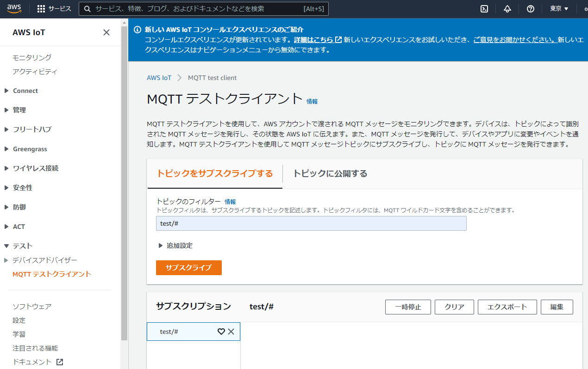Screen dimensions: 588x369
Task: Click the 一時停止 button
Action: [x=408, y=307]
